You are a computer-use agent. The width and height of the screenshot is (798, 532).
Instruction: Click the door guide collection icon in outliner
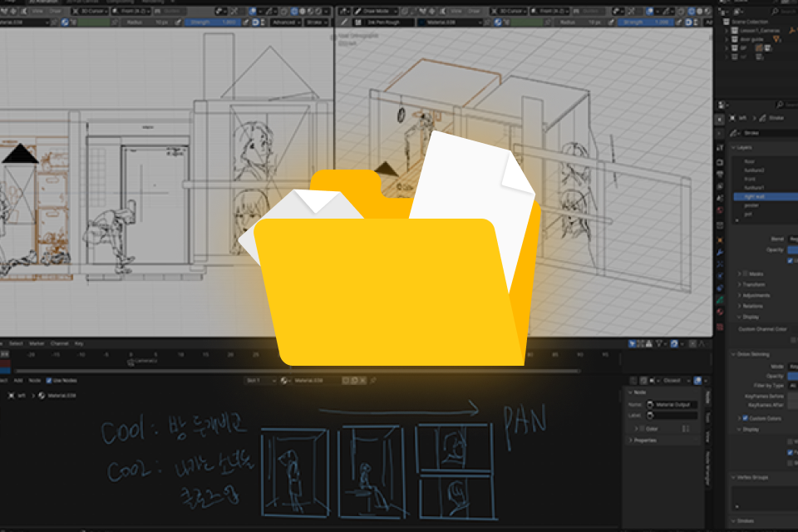click(734, 39)
